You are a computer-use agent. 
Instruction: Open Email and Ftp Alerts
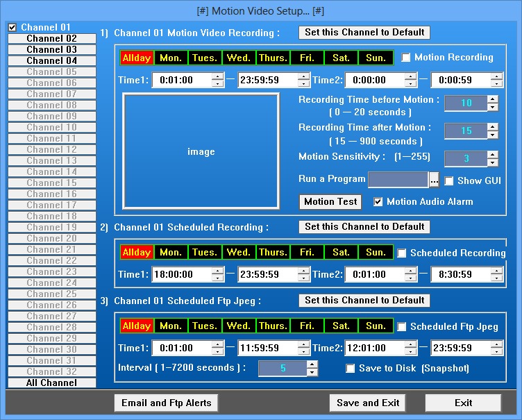166,403
